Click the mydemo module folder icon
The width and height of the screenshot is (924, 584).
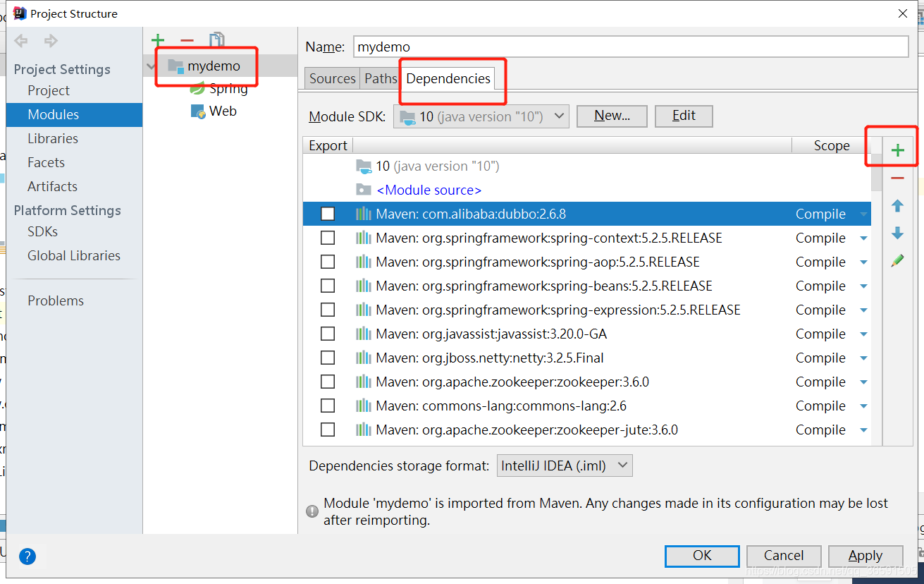(175, 66)
